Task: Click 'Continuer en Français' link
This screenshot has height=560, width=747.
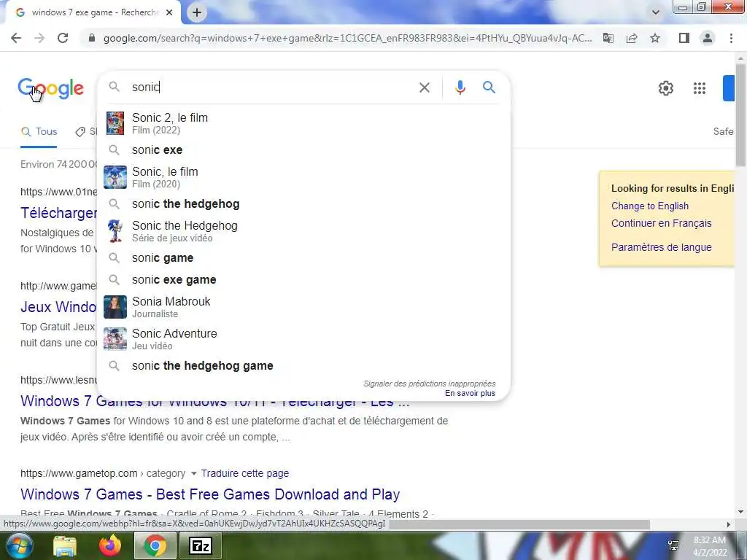Action: [x=661, y=223]
